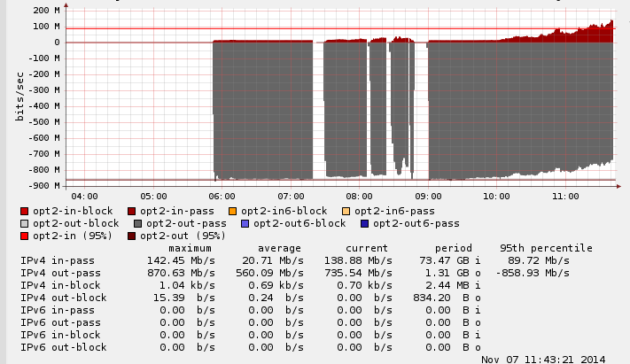Image resolution: width=630 pixels, height=364 pixels.
Task: Click the opt2-in-block legend label
Action: point(73,212)
